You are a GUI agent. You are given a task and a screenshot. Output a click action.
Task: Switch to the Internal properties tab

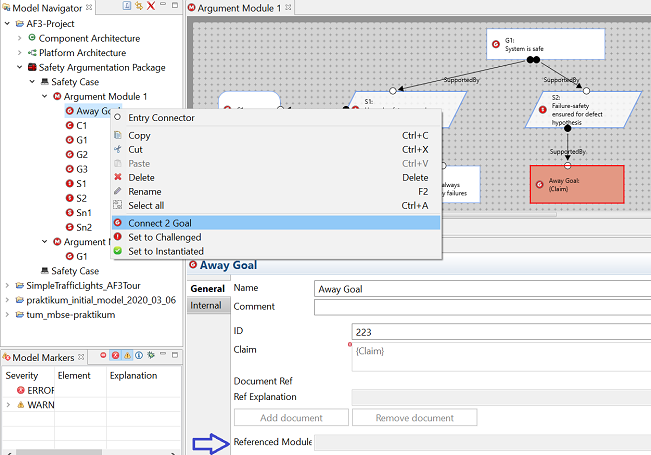coord(206,306)
